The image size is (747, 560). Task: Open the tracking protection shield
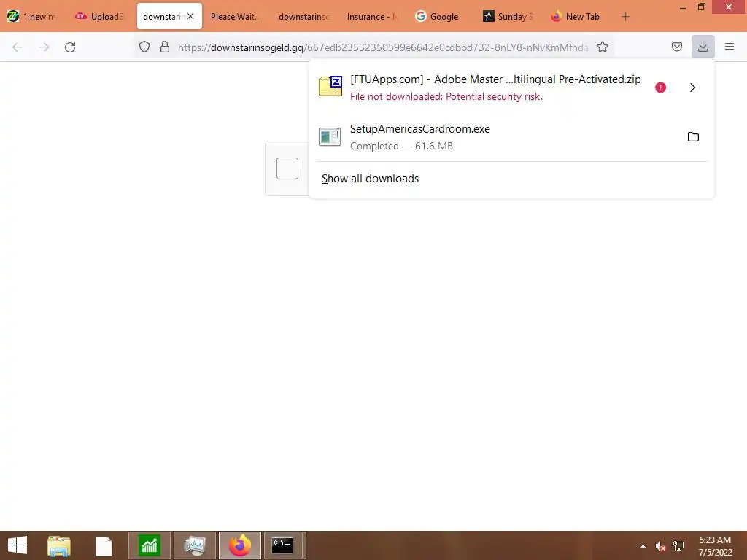(x=144, y=47)
